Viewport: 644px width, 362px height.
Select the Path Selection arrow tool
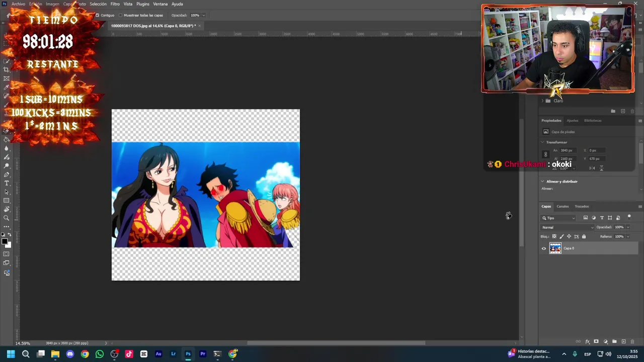(7, 192)
